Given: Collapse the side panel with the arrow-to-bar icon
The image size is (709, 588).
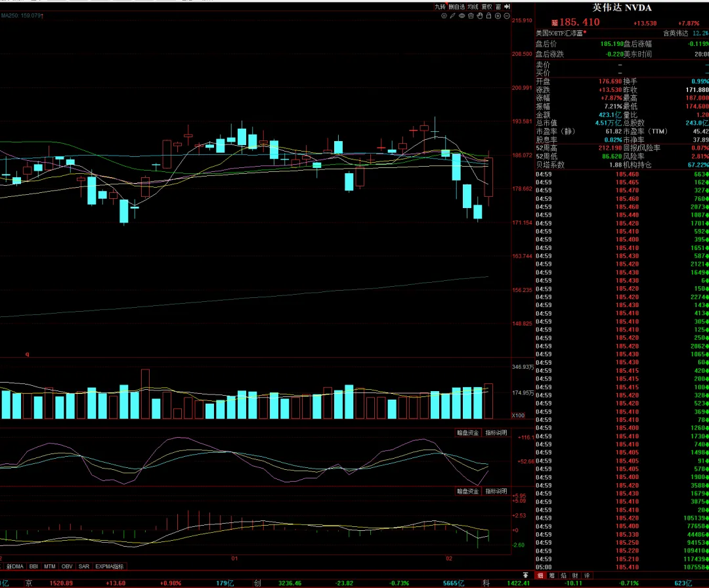Looking at the screenshot, I should (507, 7).
